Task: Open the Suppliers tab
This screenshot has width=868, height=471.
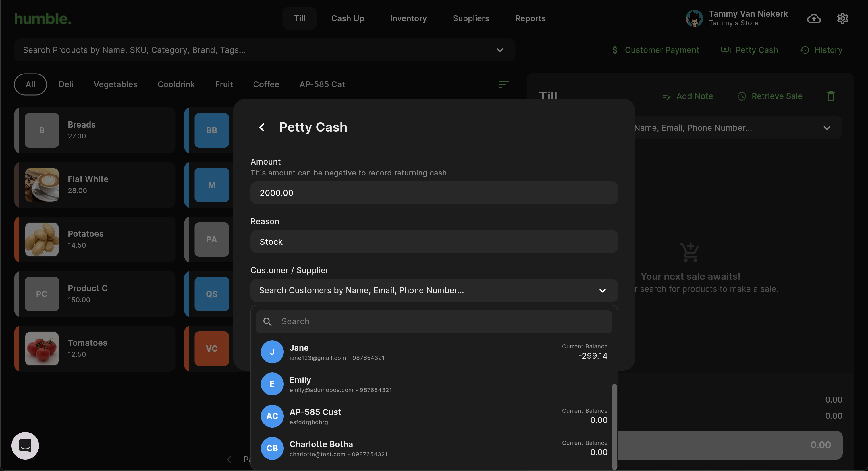Action: click(x=471, y=19)
